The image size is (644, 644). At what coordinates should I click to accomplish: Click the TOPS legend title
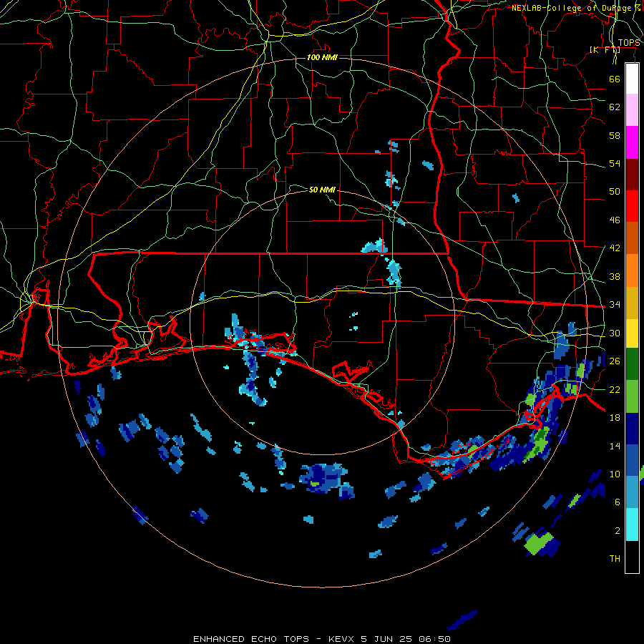629,43
